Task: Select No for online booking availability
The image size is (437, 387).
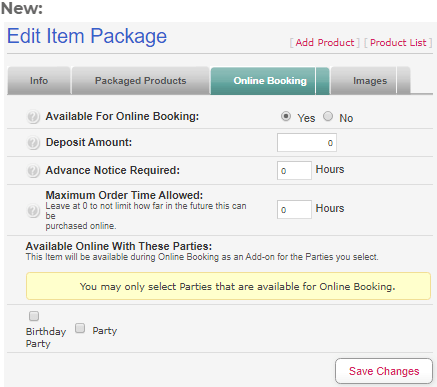Action: (328, 116)
